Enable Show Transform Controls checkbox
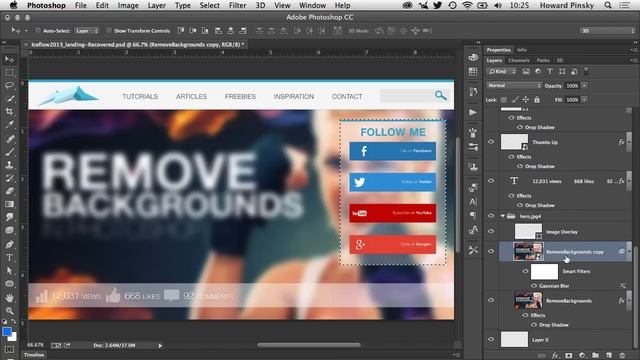 point(109,31)
